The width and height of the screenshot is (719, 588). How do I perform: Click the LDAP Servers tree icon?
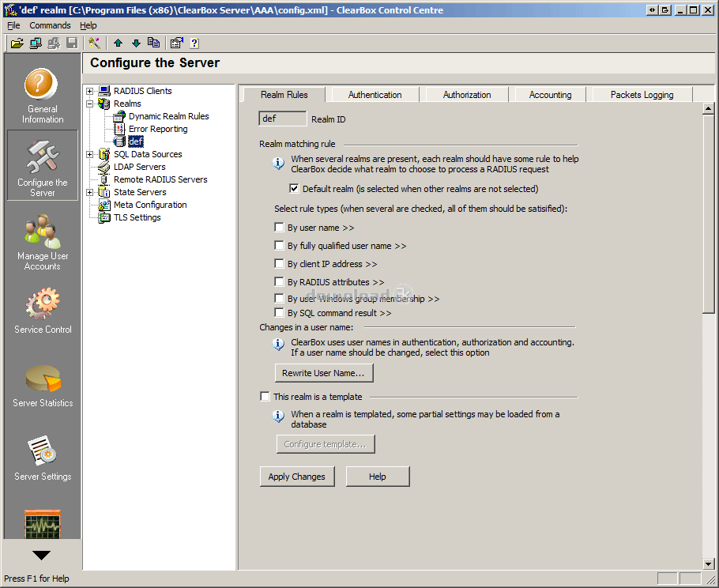point(104,167)
